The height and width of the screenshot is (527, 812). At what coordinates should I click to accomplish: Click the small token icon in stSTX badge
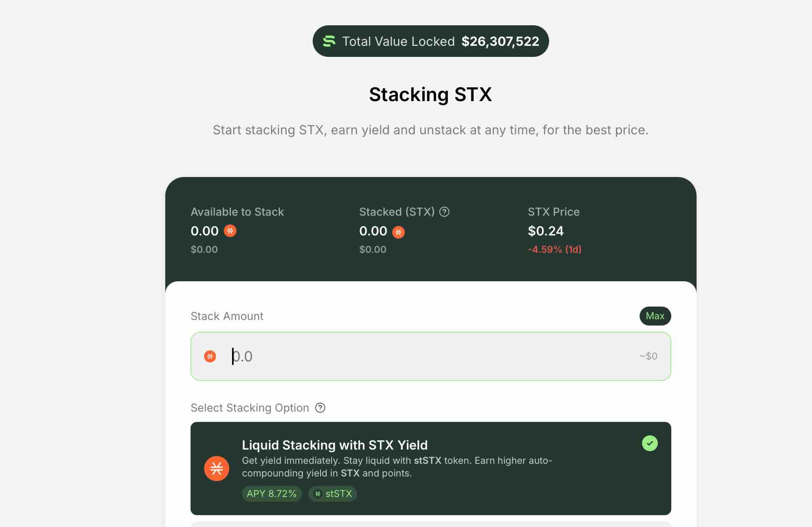click(317, 494)
